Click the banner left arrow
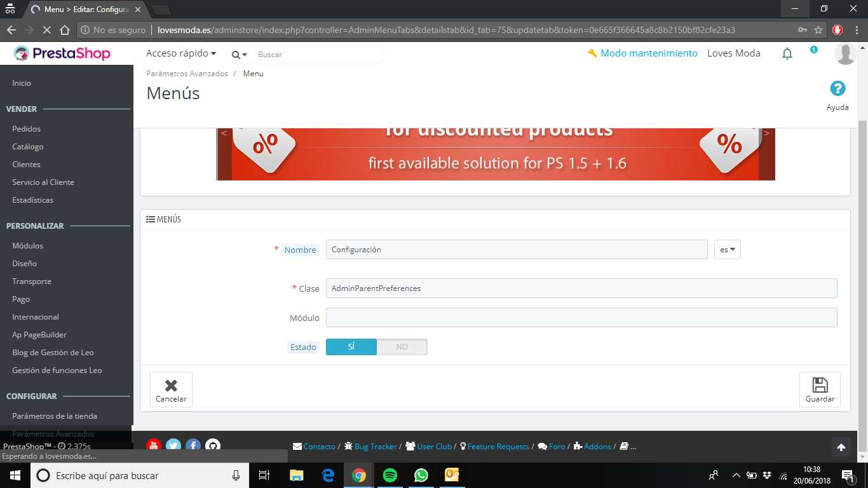The image size is (868, 488). pyautogui.click(x=224, y=133)
